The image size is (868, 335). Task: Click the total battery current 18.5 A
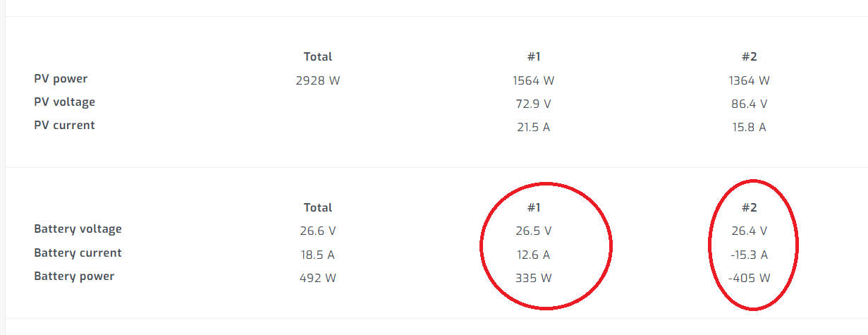[x=317, y=255]
